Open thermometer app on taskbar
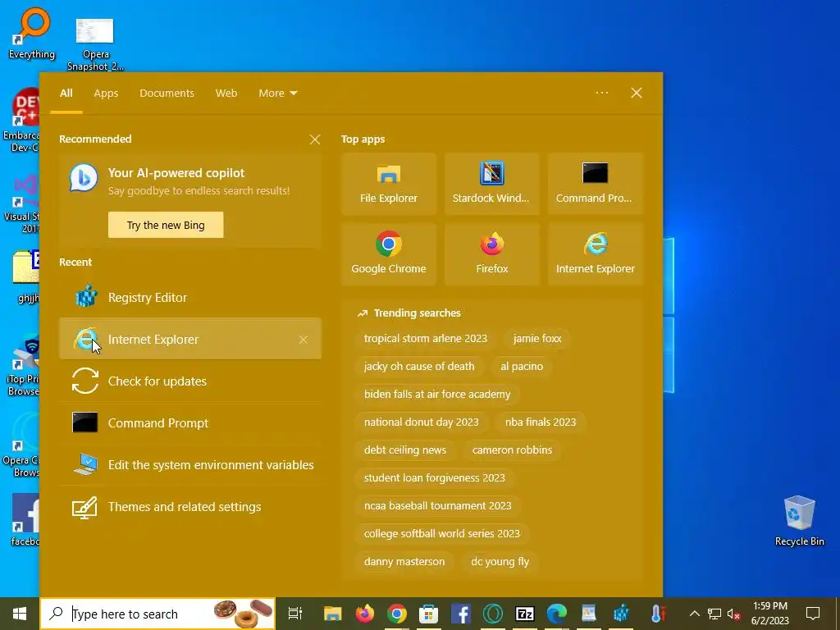The width and height of the screenshot is (840, 630). pos(659,614)
